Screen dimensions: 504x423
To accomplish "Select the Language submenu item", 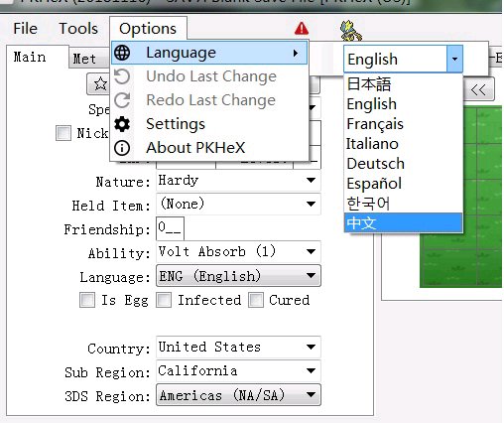I will [x=209, y=53].
